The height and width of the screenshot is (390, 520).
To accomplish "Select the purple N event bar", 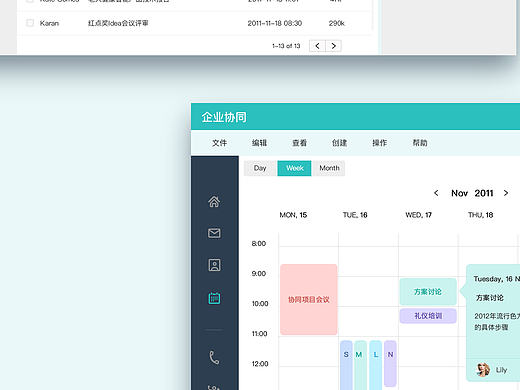I will (x=390, y=363).
